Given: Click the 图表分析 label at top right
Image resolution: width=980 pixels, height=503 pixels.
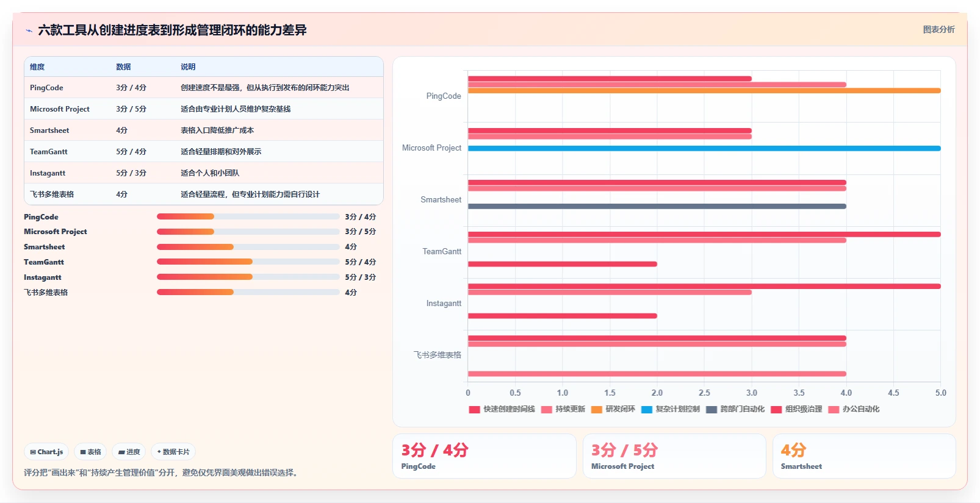Looking at the screenshot, I should click(939, 29).
